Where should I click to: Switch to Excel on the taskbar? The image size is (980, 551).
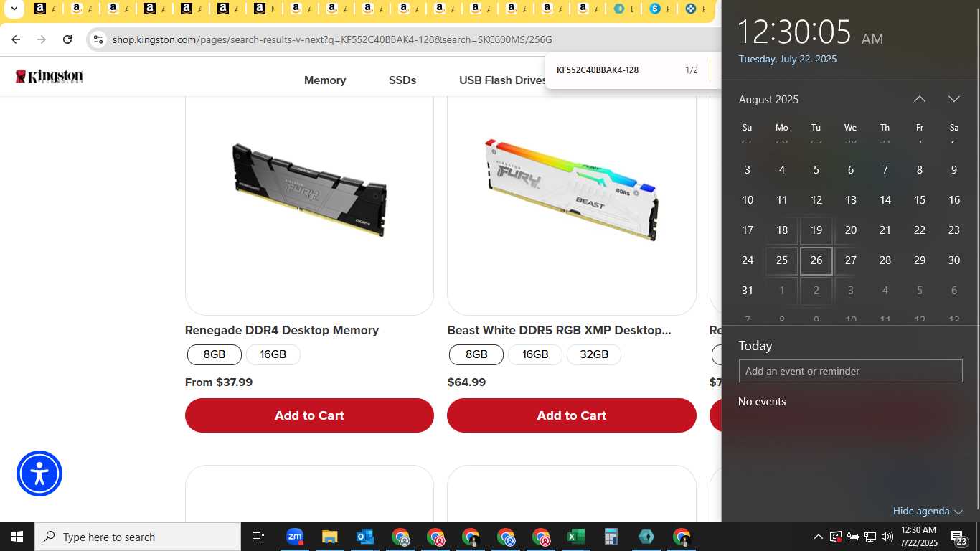(575, 537)
